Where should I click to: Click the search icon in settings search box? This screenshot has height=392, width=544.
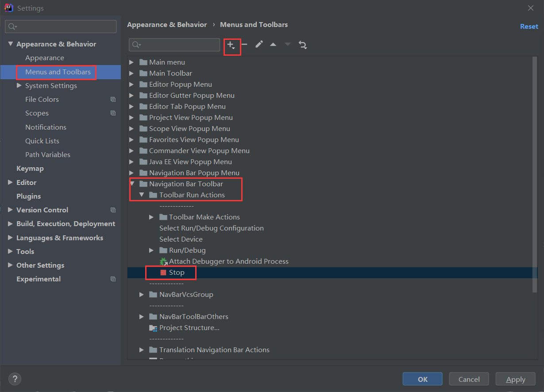coord(12,27)
